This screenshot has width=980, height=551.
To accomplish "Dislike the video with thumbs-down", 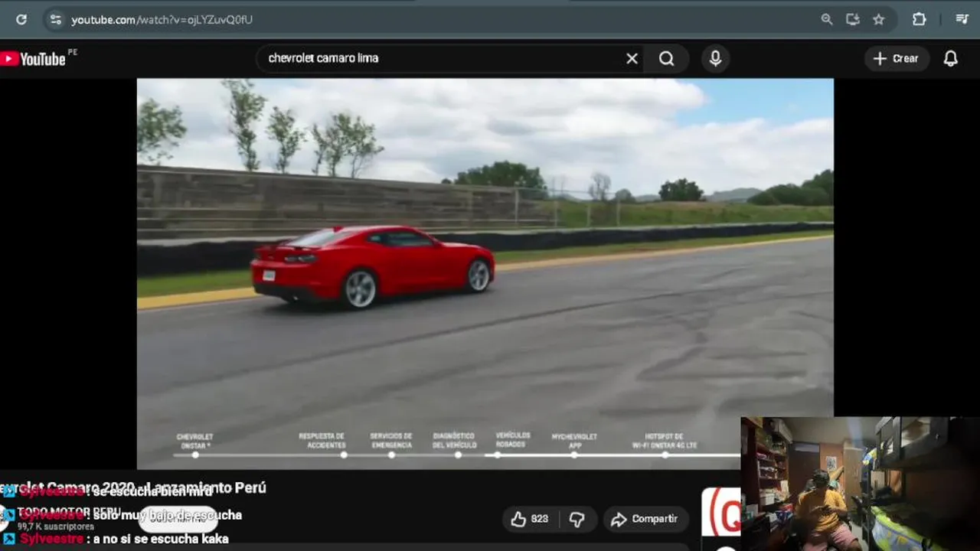I will [577, 519].
